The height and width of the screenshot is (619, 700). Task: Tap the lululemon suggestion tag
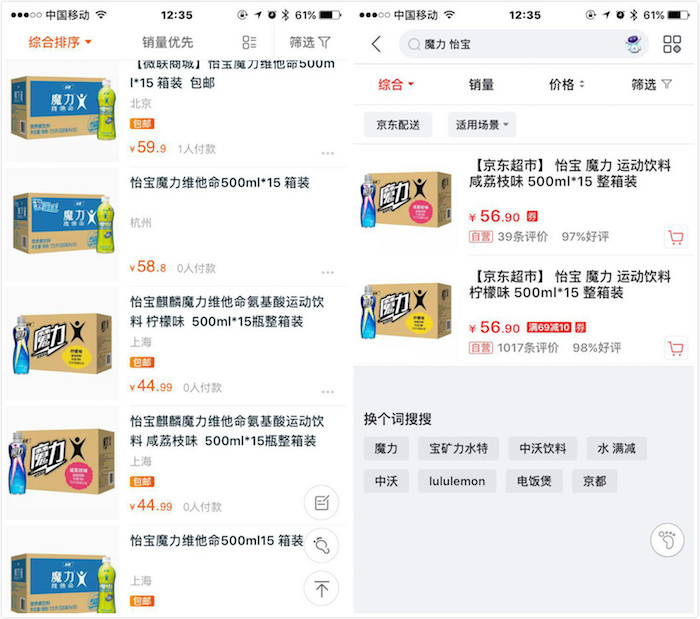pyautogui.click(x=455, y=481)
